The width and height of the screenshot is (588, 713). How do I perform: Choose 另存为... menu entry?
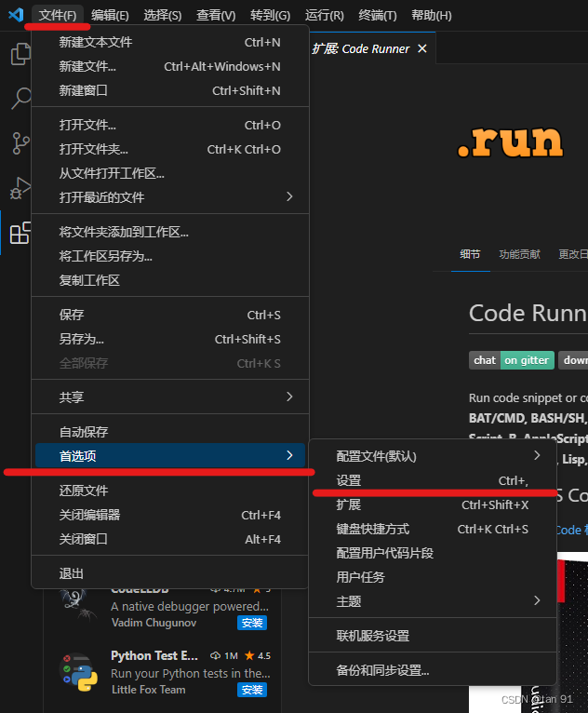170,339
